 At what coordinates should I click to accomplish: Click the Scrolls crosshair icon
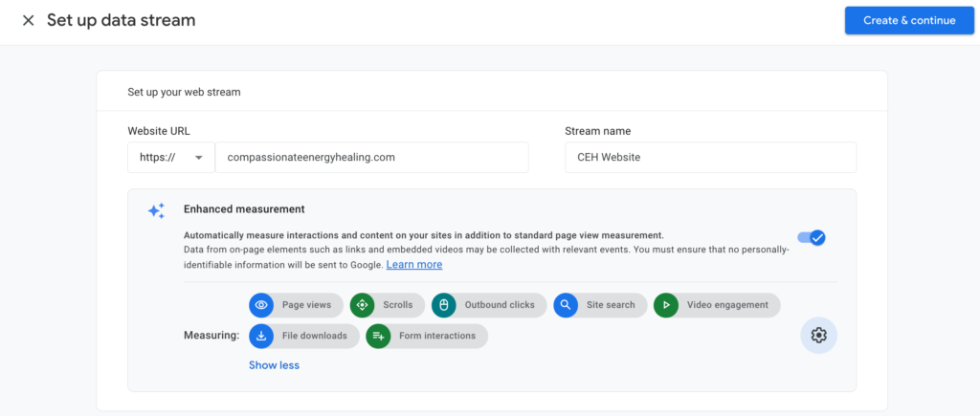click(x=363, y=305)
